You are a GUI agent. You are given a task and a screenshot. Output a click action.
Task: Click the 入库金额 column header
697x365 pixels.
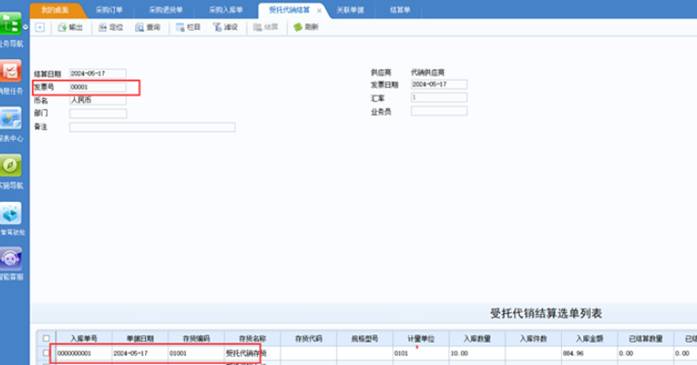[589, 339]
